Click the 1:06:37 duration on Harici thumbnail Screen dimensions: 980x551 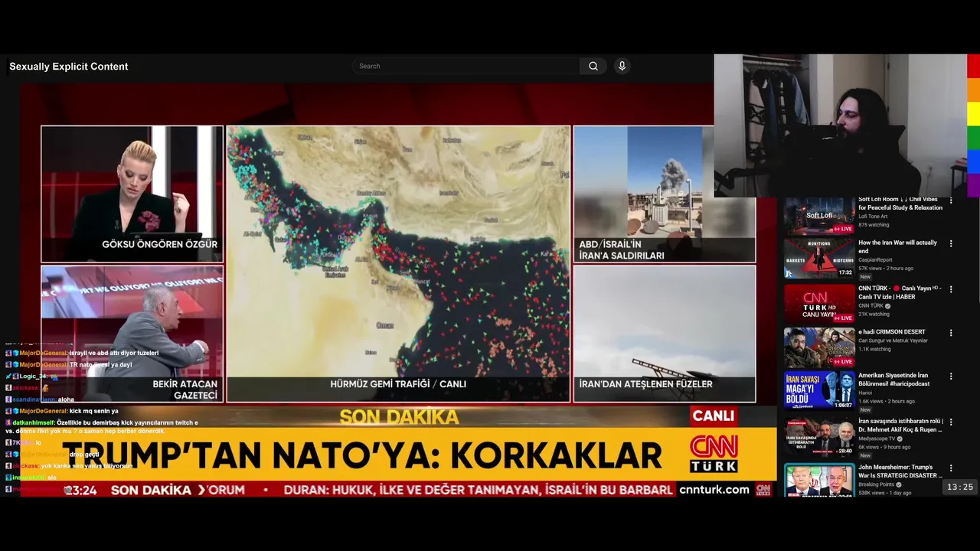843,406
